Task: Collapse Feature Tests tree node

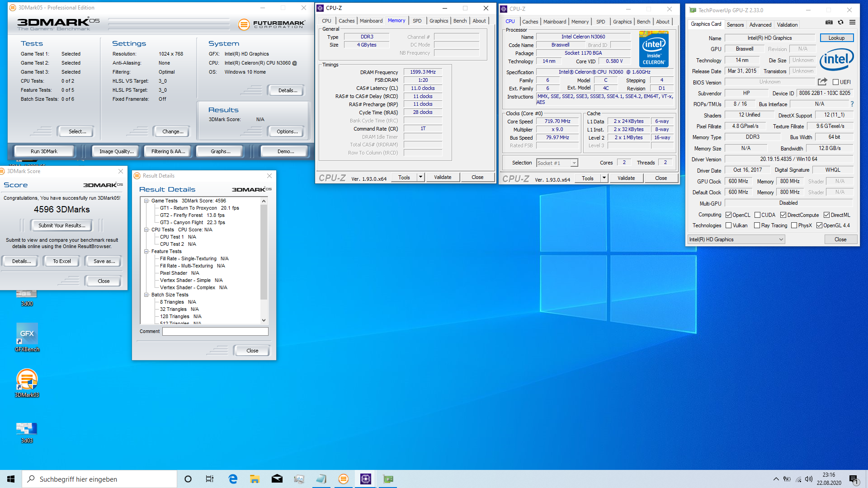Action: (x=146, y=251)
